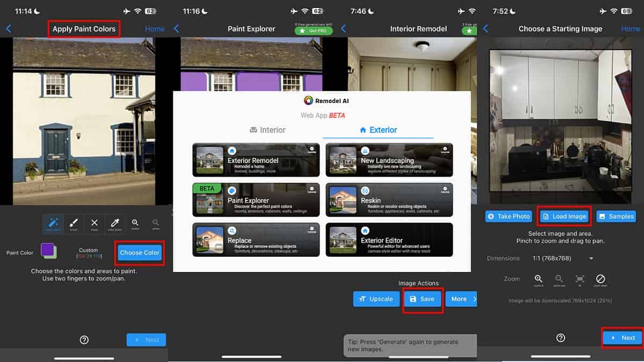The width and height of the screenshot is (644, 362).
Task: Go back from Choose a Starting Image screen
Action: (x=486, y=29)
